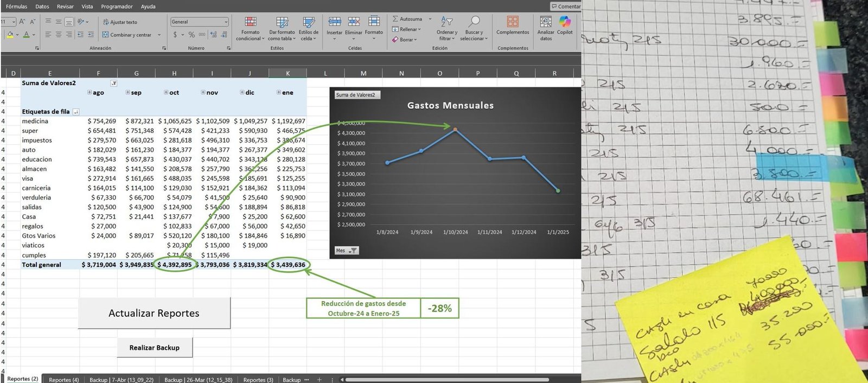This screenshot has width=868, height=383.
Task: Open the Programador ribbon tab
Action: coord(117,7)
